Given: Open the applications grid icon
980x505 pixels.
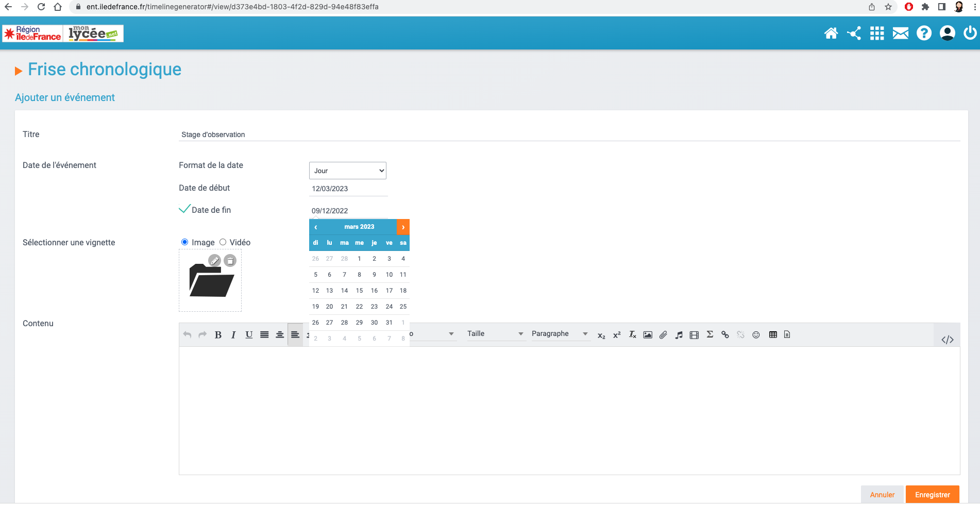Looking at the screenshot, I should click(877, 33).
